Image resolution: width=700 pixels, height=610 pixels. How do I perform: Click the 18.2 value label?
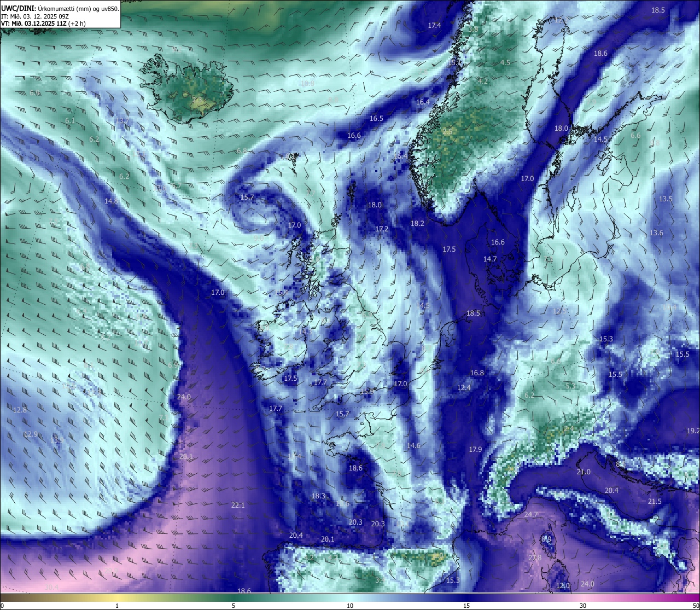coord(417,223)
